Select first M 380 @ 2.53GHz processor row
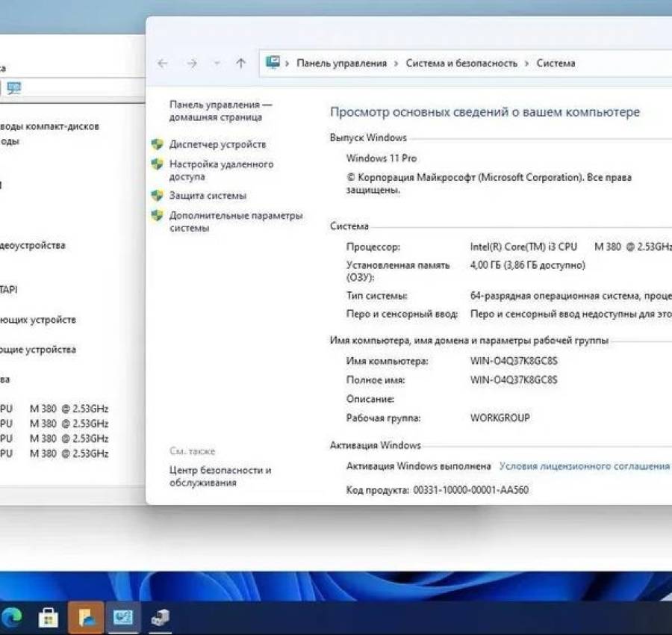 click(54, 409)
